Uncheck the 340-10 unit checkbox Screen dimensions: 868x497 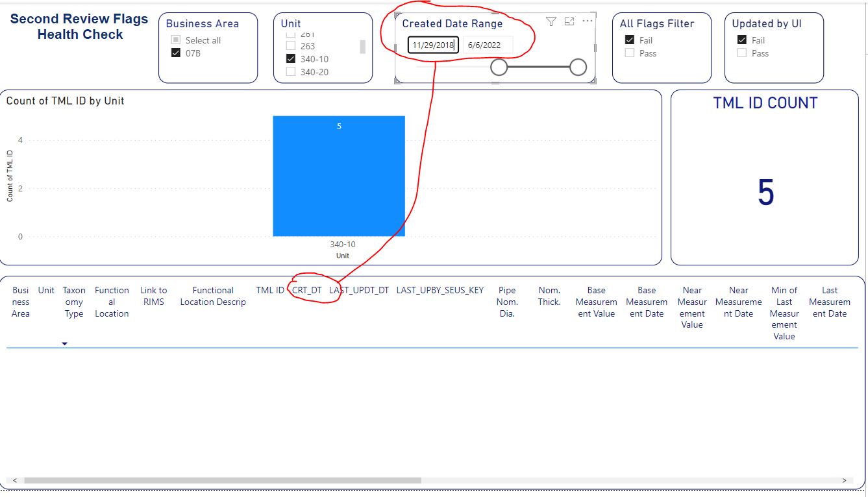pyautogui.click(x=291, y=59)
